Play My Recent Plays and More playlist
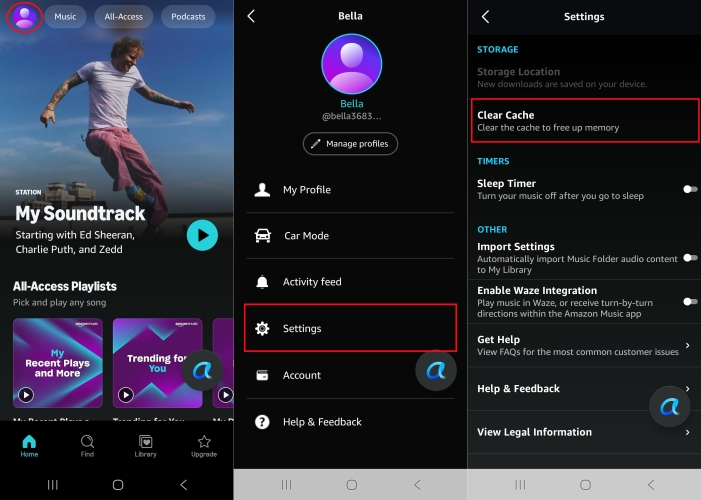This screenshot has height=500, width=701. 26,395
